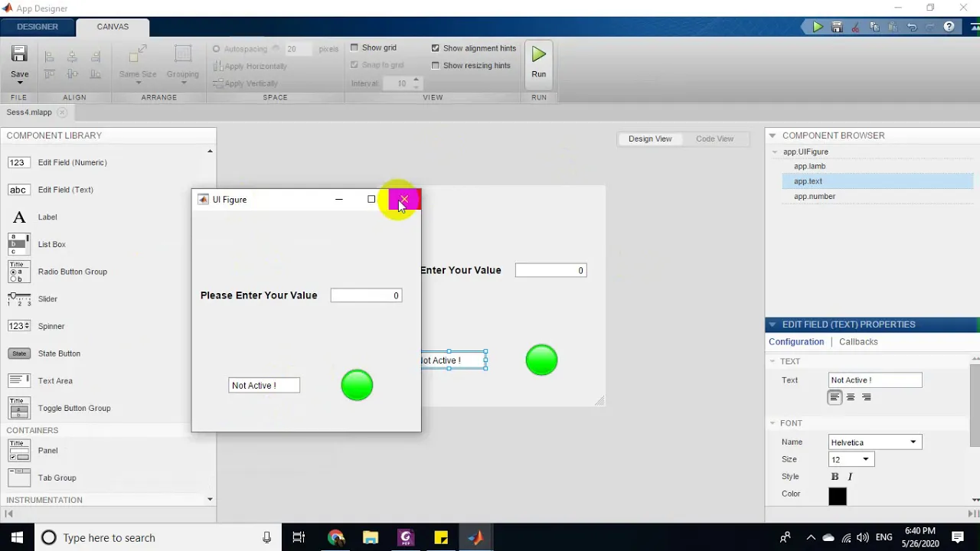Switch to Code View
Viewport: 980px width, 551px height.
[x=714, y=139]
